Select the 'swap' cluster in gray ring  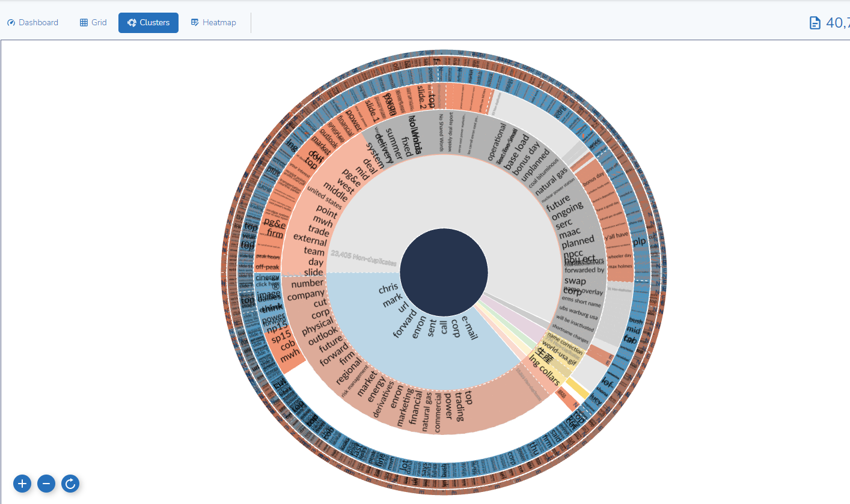[x=575, y=281]
